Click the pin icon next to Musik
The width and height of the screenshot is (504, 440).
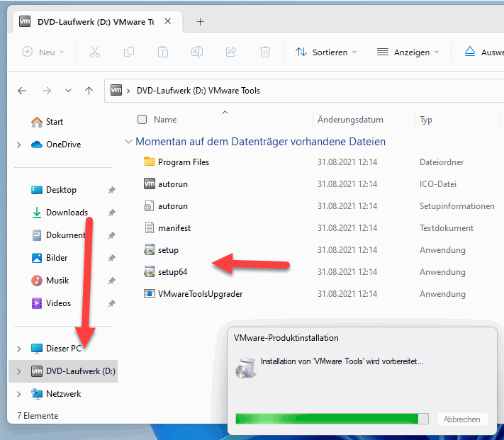click(111, 281)
